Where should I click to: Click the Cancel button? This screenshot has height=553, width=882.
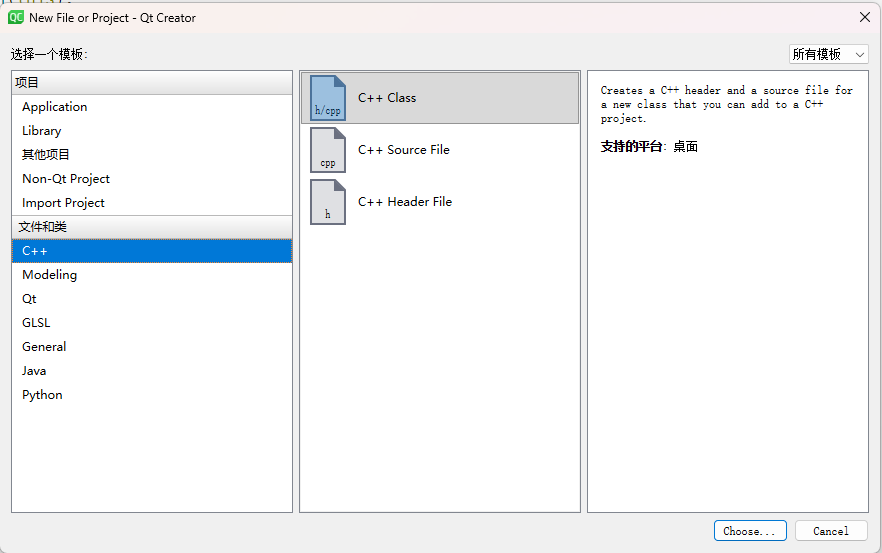coord(831,531)
